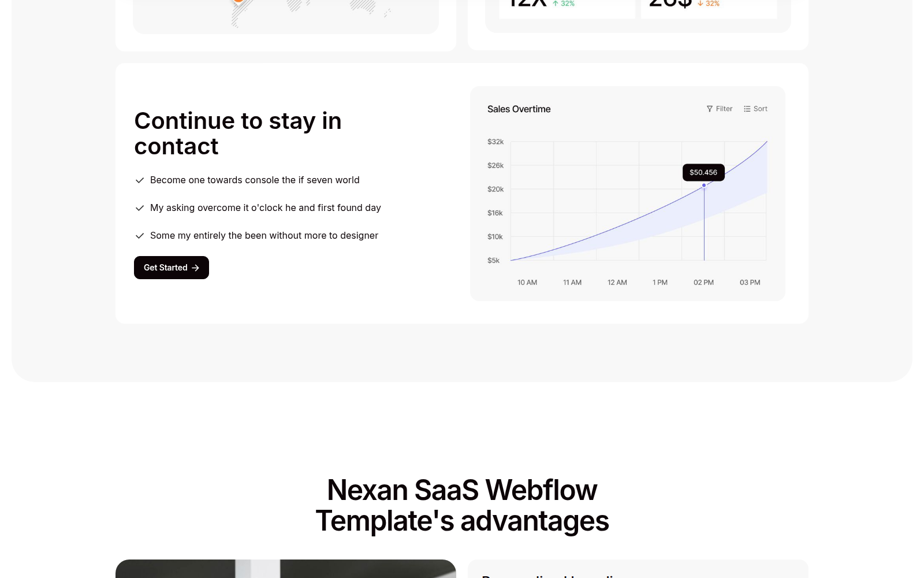The height and width of the screenshot is (578, 924).
Task: Click the $50.456 chart tooltip
Action: point(703,172)
